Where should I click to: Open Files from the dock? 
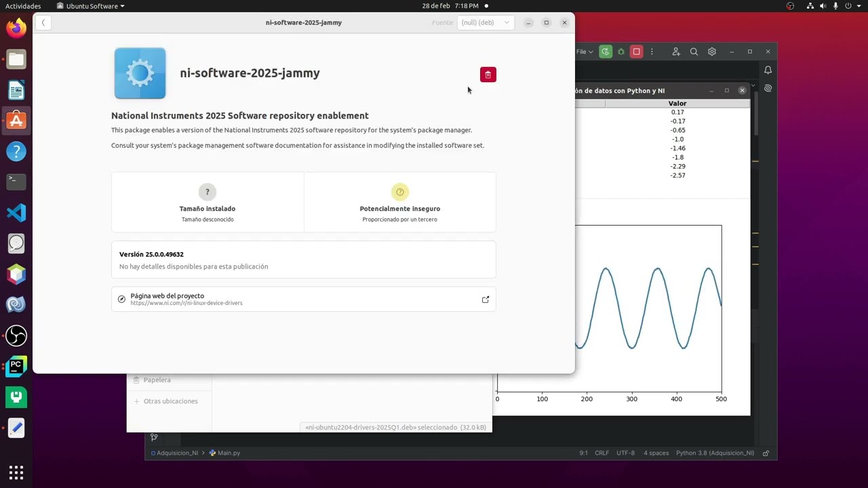coord(16,60)
